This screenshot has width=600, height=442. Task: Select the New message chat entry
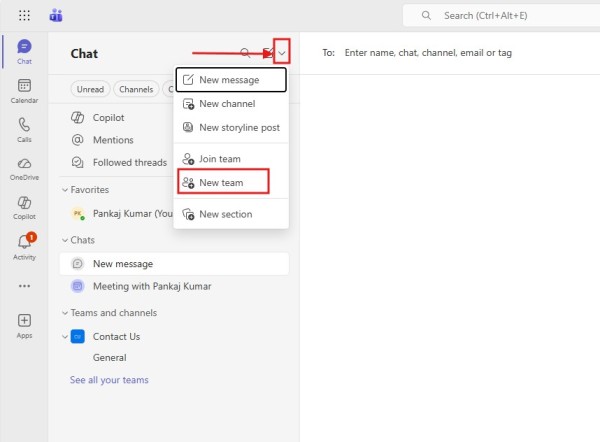174,264
